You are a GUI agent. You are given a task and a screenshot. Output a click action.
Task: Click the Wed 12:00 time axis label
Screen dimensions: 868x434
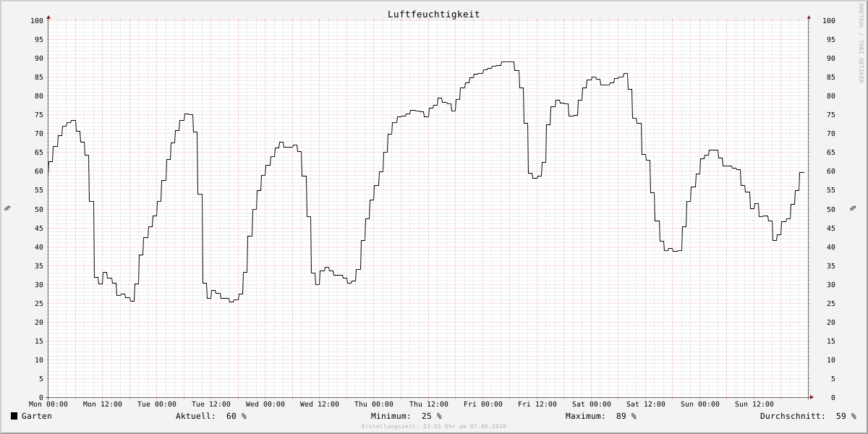tap(320, 404)
